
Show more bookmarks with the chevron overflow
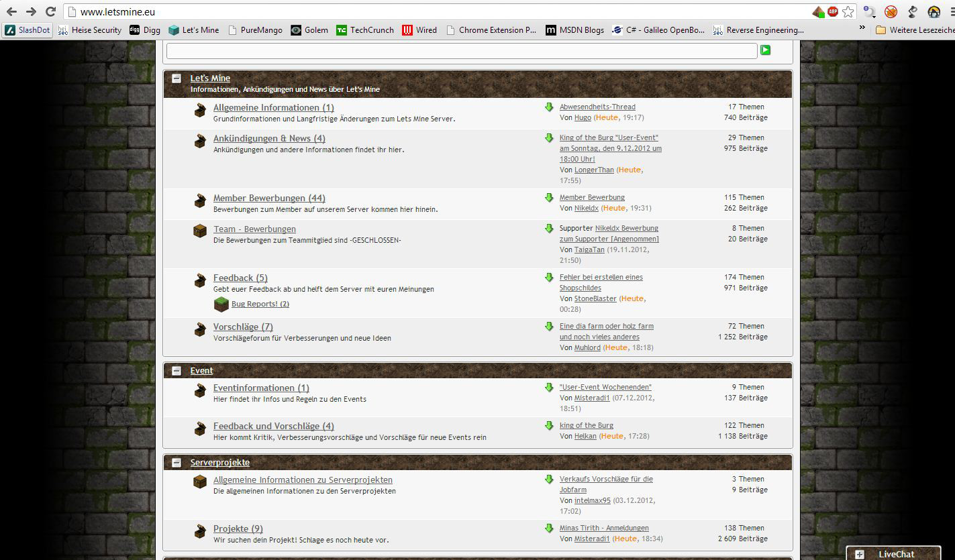[x=862, y=28]
